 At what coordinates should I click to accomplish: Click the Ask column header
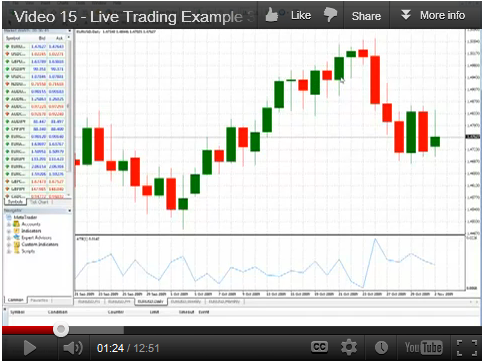click(x=59, y=38)
